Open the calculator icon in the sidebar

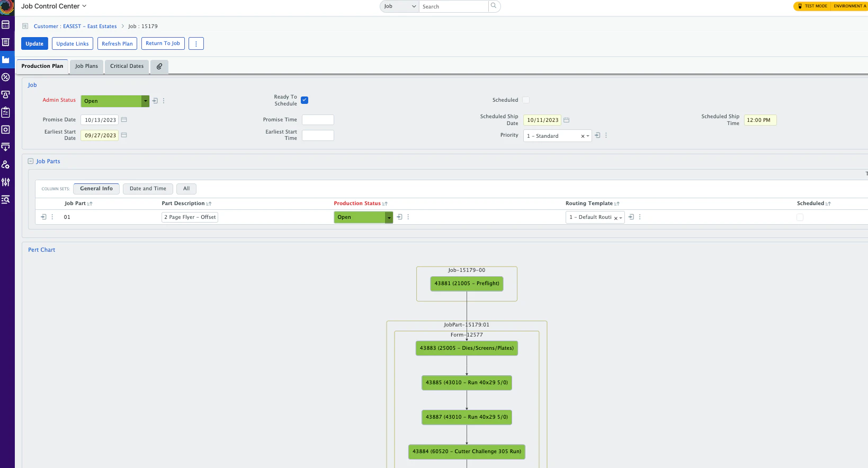pos(6,24)
